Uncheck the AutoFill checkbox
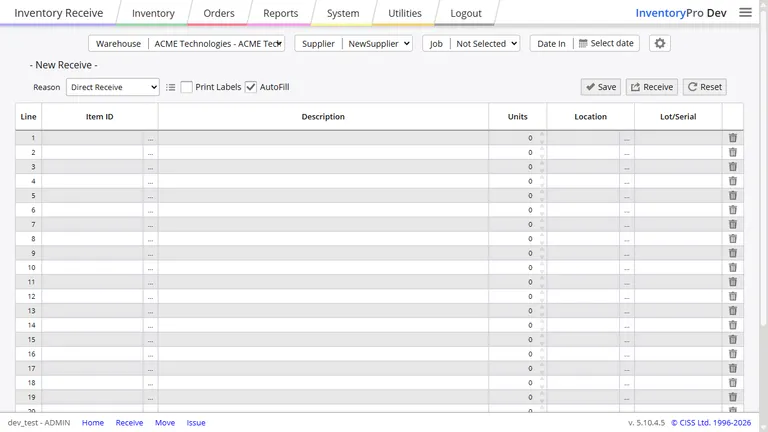This screenshot has height=432, width=768. click(251, 87)
